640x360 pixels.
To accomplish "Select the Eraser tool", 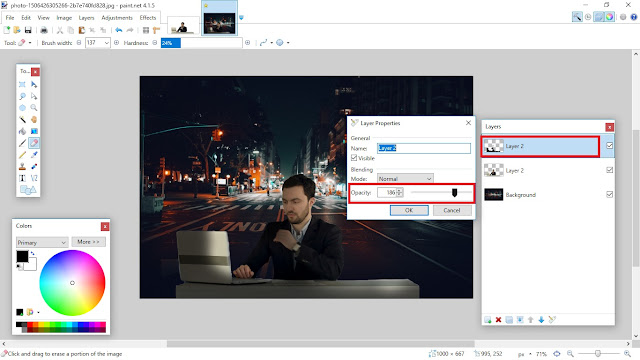I will tap(34, 143).
